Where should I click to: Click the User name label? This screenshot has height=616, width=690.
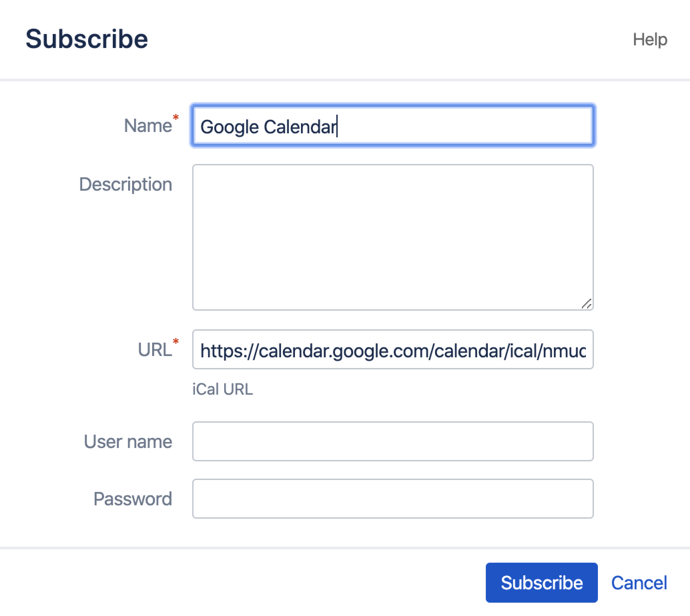click(x=128, y=442)
